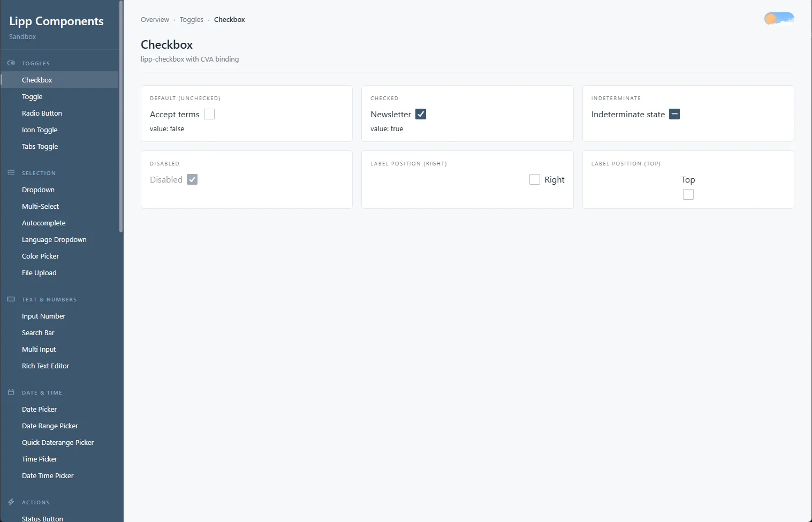Open Radio Button page

point(59,113)
